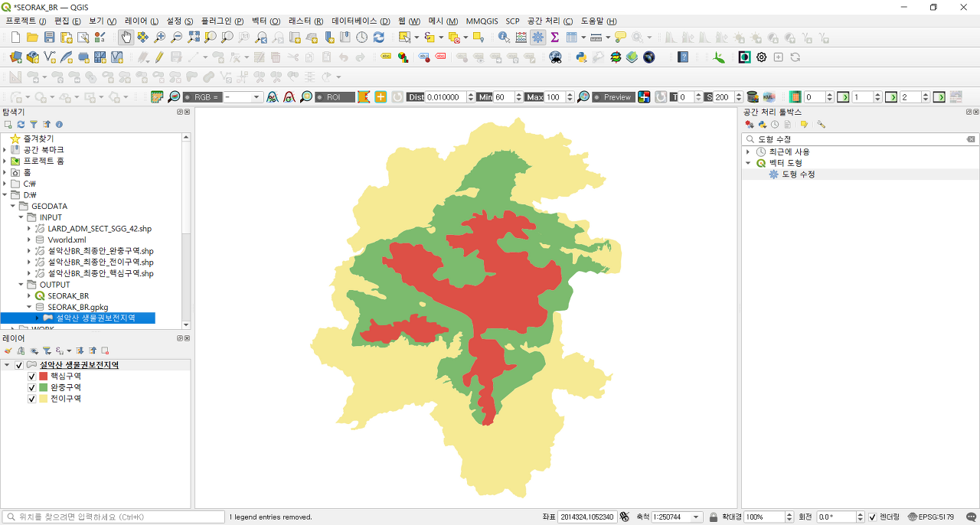Viewport: 980px width, 525px height.
Task: Click the Refresh icon in Browser panel
Action: click(x=21, y=124)
